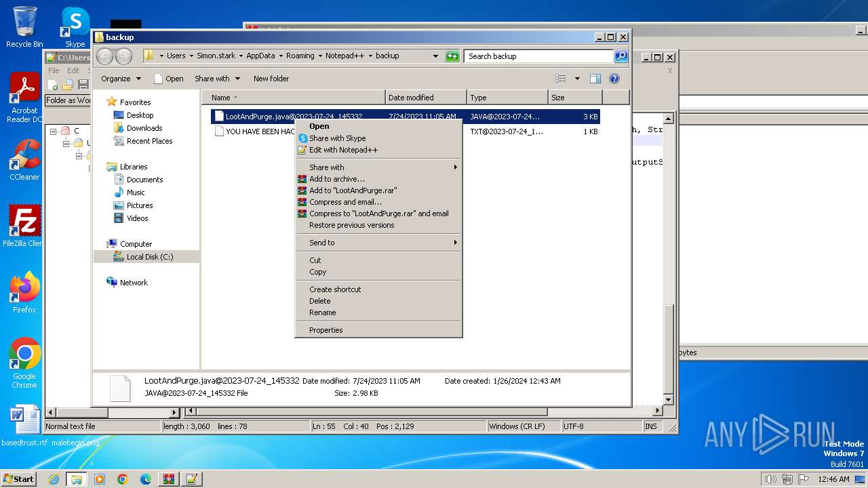Open the Organize dropdown
The width and height of the screenshot is (868, 488).
pos(121,79)
